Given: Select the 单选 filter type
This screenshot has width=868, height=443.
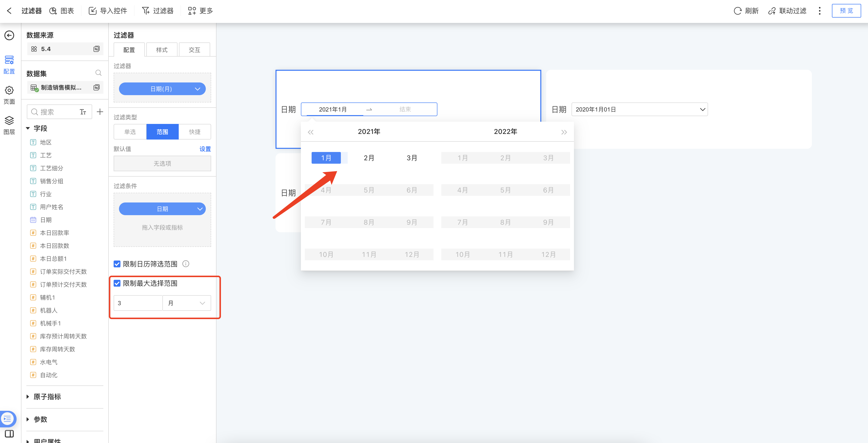Looking at the screenshot, I should point(130,132).
